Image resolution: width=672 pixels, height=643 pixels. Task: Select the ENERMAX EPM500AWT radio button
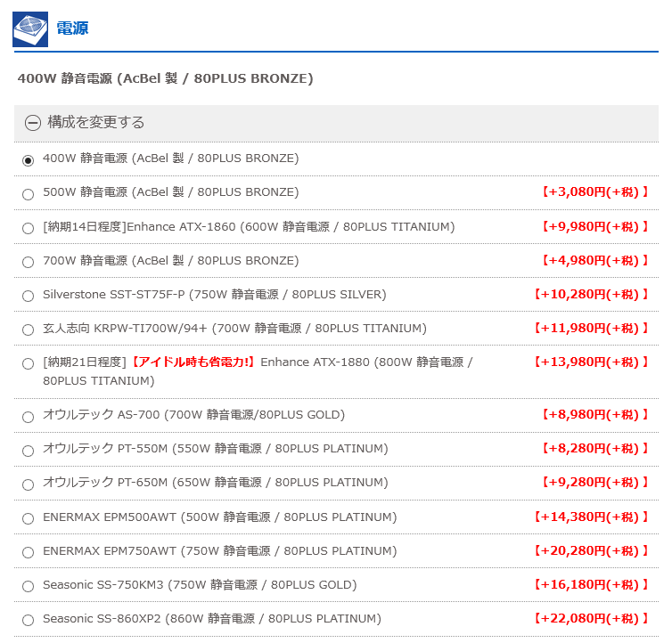(28, 519)
